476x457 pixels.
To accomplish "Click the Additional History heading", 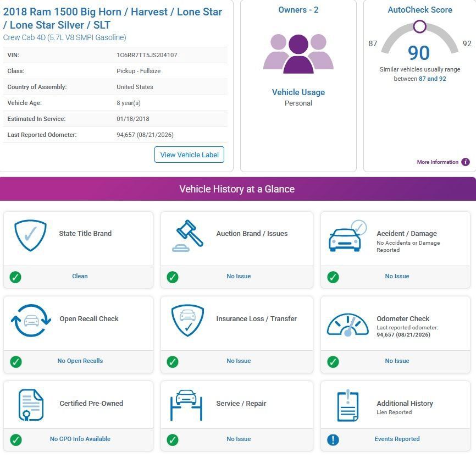I will 405,403.
